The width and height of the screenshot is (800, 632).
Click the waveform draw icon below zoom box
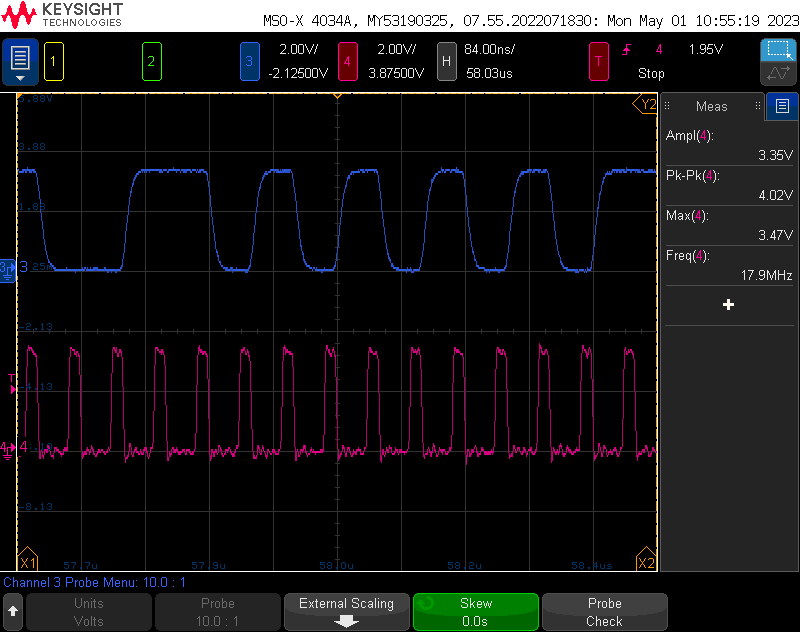tap(777, 74)
